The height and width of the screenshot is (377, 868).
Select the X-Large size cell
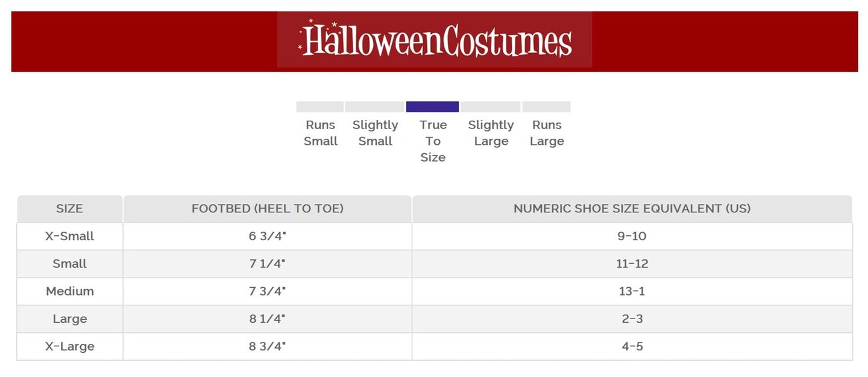pyautogui.click(x=69, y=347)
